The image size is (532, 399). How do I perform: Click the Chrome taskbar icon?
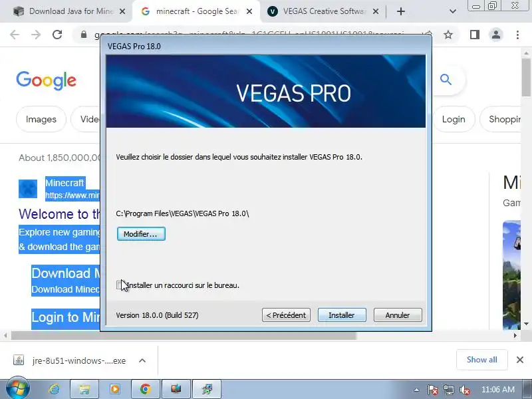pyautogui.click(x=145, y=389)
